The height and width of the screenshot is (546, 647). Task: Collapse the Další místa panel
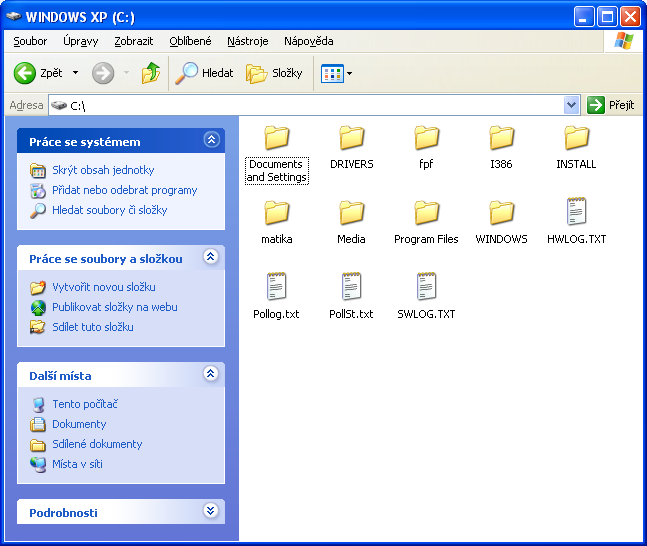coord(210,374)
